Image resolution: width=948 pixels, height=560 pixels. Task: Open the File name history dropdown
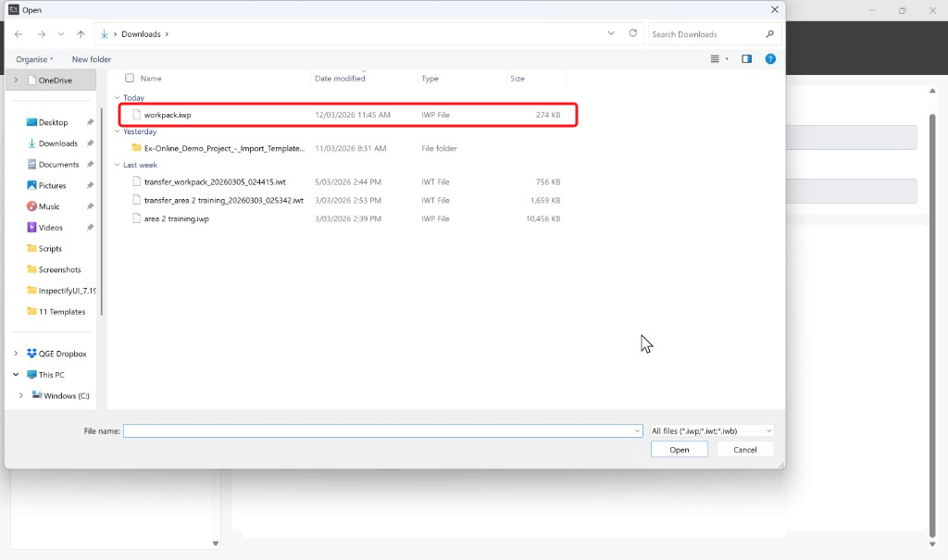[637, 430]
